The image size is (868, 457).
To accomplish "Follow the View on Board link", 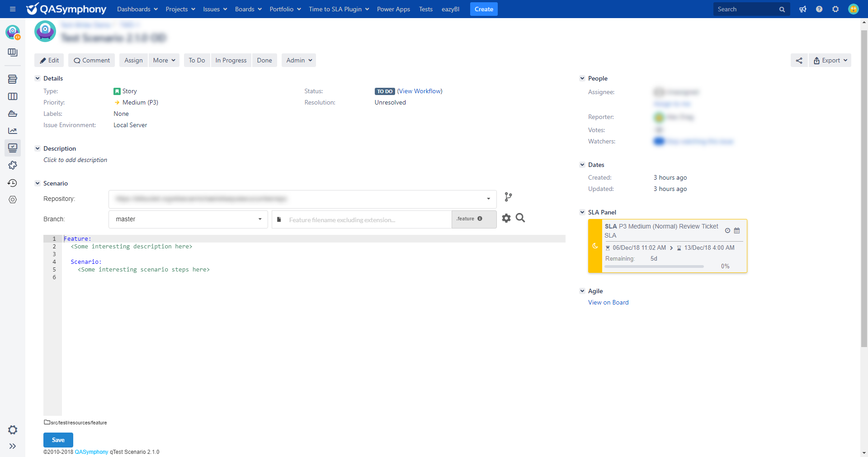I will pos(608,303).
